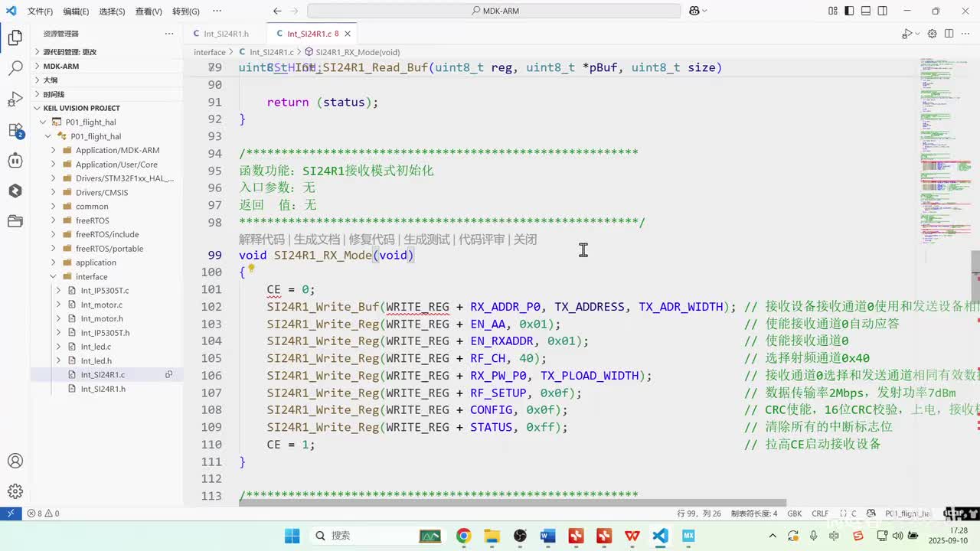Expand the 时间线 timeline section
This screenshot has width=980, height=551.
[106, 94]
